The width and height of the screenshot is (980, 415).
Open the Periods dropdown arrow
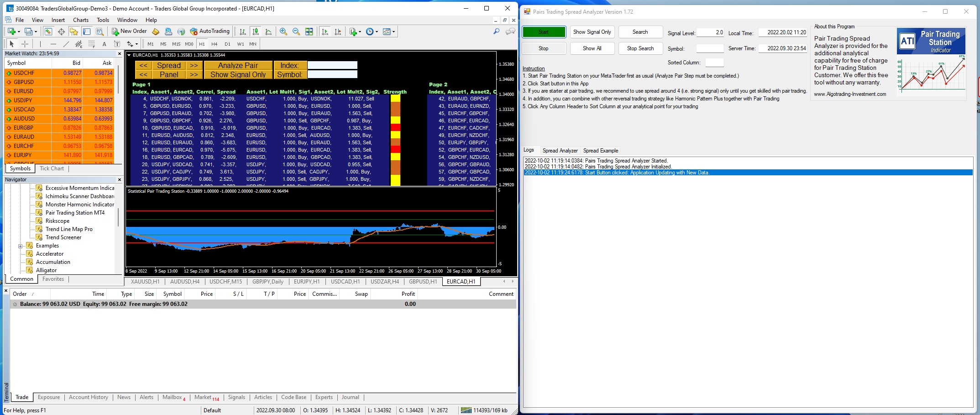pos(376,32)
